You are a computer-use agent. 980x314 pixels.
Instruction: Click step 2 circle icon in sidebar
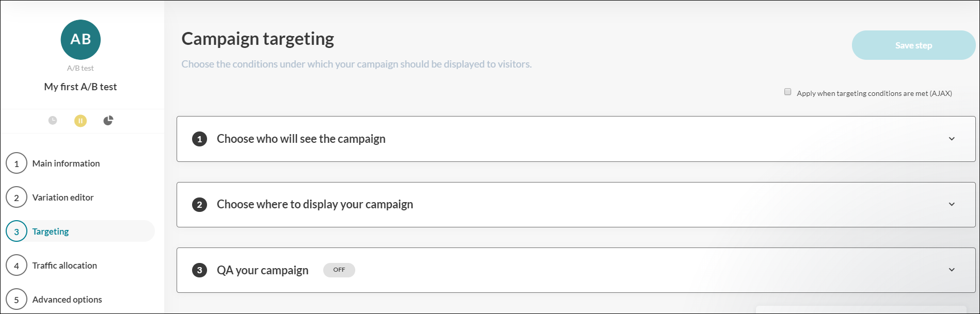coord(17,197)
